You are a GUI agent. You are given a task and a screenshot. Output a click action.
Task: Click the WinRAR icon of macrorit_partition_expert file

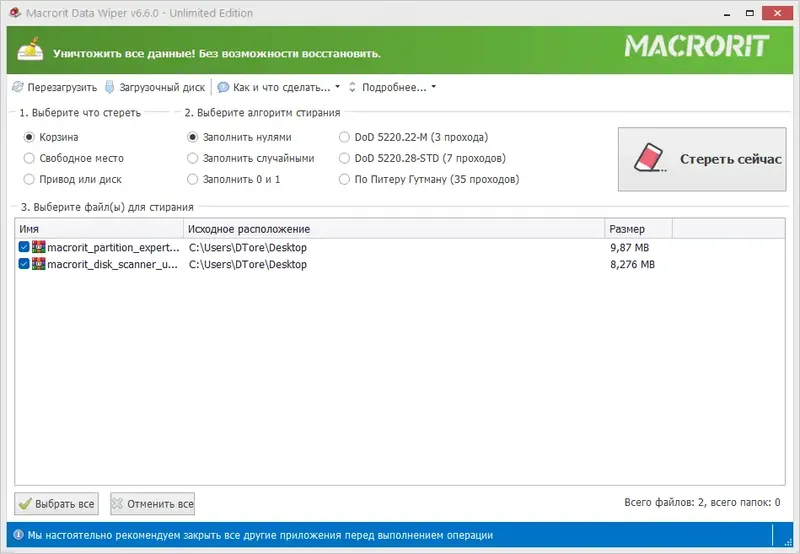[x=39, y=247]
